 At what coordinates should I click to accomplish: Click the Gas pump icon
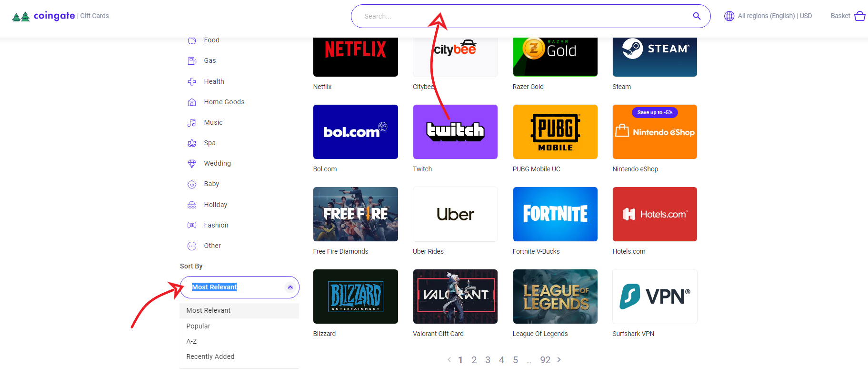[x=192, y=61]
